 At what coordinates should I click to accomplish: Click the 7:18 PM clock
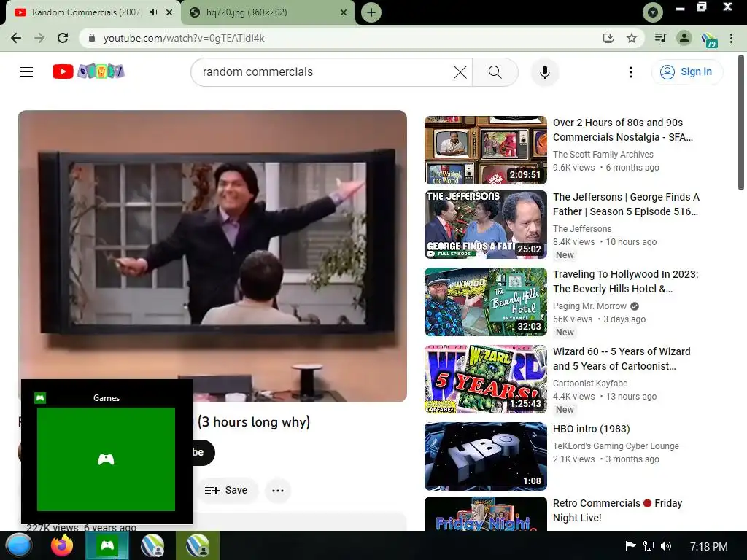point(709,547)
